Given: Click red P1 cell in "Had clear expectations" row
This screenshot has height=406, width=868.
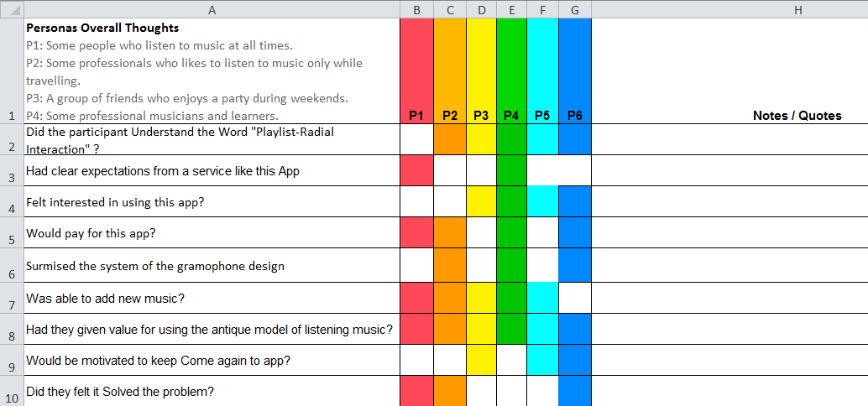Looking at the screenshot, I should [x=416, y=170].
